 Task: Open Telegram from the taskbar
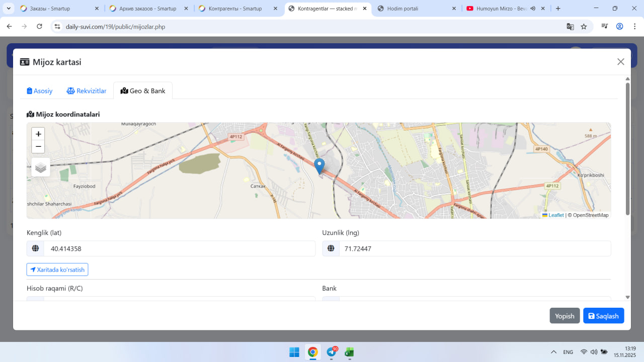click(332, 352)
